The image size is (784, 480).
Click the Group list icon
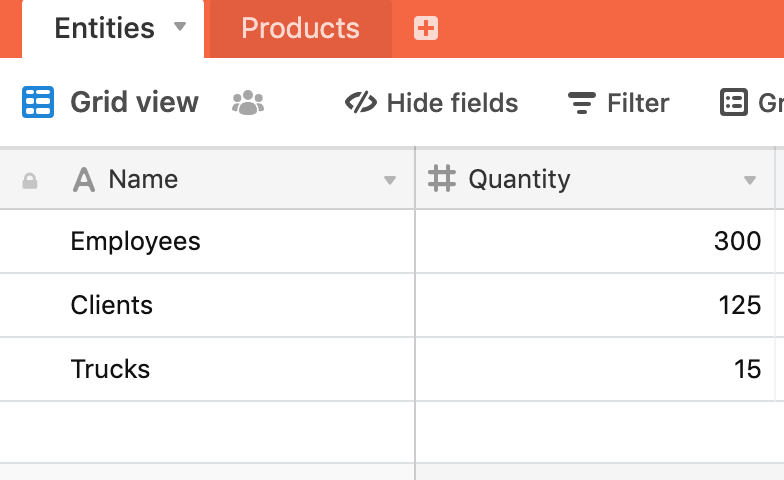(734, 102)
